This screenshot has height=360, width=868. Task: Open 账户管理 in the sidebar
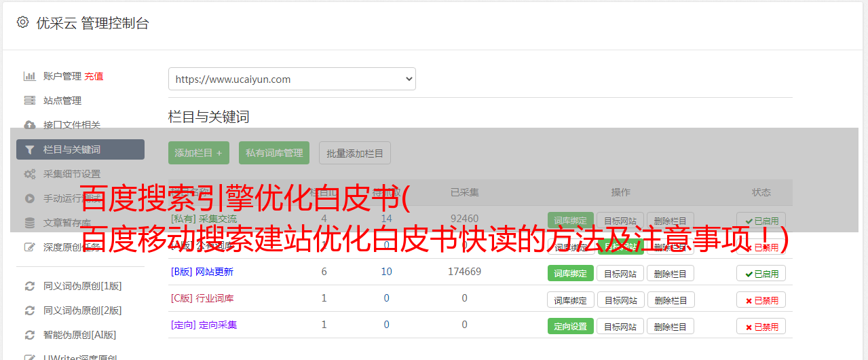point(62,76)
